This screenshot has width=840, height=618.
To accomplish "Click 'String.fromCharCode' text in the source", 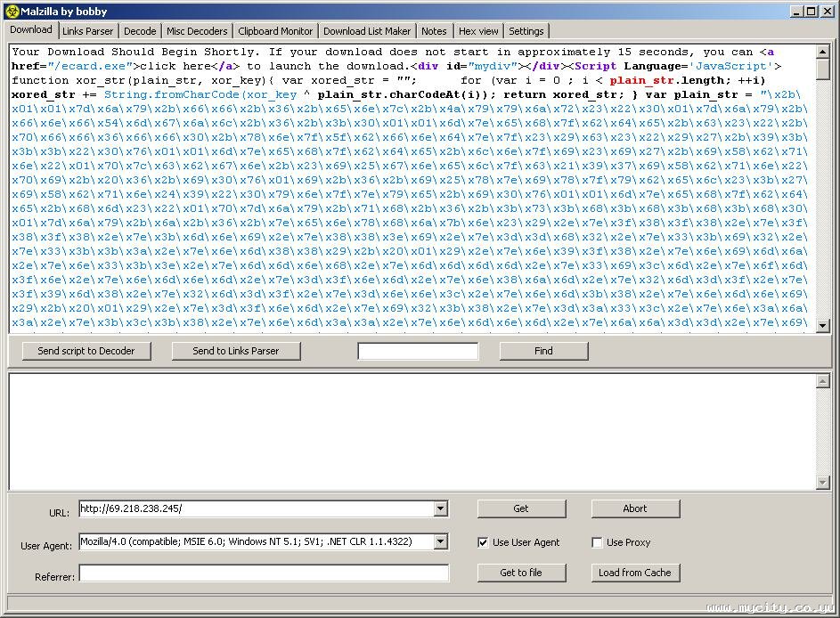I will tap(172, 94).
